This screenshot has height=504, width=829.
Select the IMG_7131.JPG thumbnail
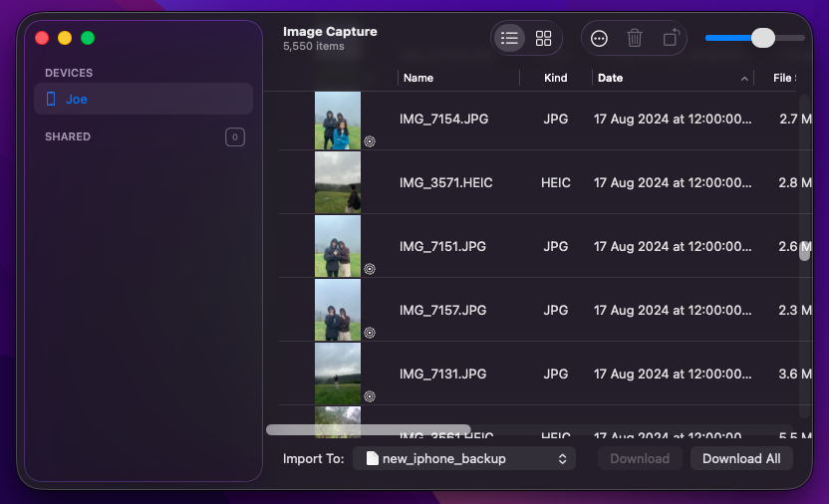click(x=338, y=374)
